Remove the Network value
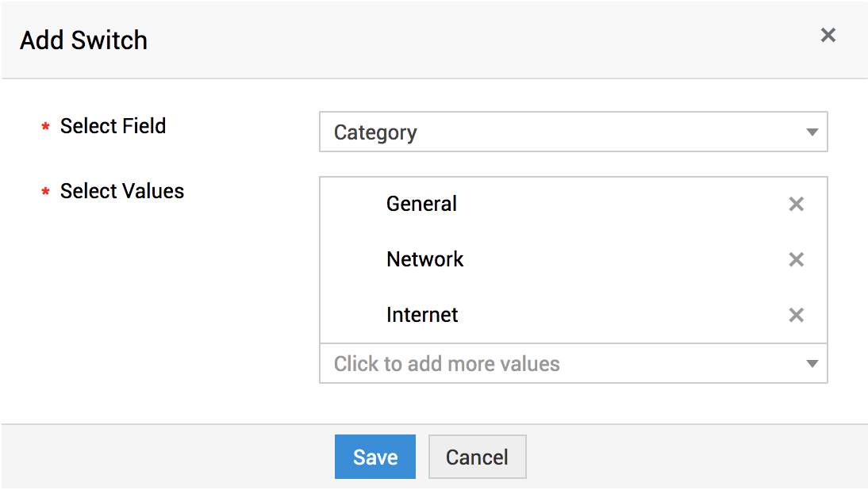 pyautogui.click(x=796, y=260)
